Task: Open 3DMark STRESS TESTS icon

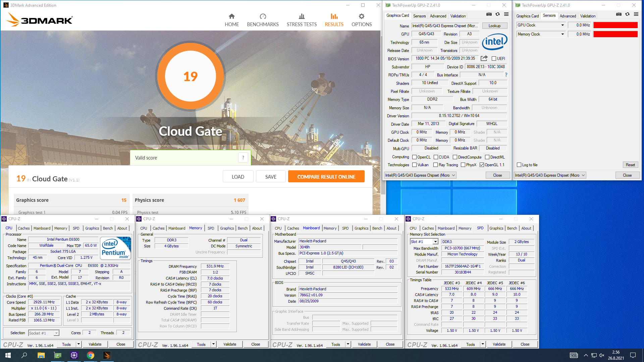Action: click(x=302, y=16)
